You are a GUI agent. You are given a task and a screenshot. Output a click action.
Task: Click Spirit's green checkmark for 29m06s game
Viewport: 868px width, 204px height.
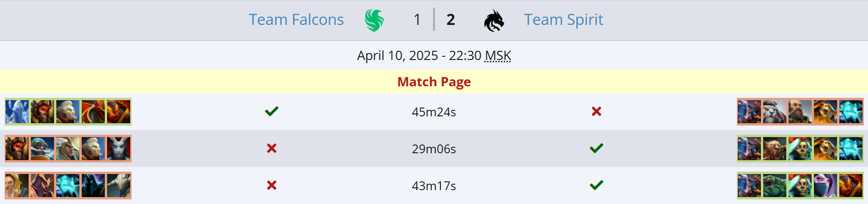[x=597, y=148]
